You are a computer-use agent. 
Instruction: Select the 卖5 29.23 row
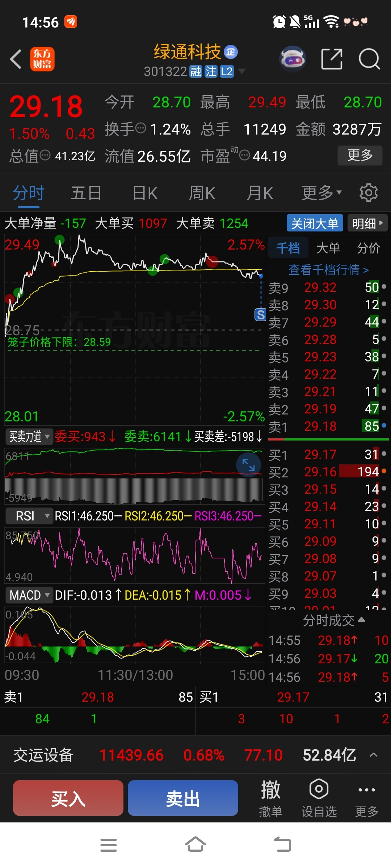coord(328,357)
